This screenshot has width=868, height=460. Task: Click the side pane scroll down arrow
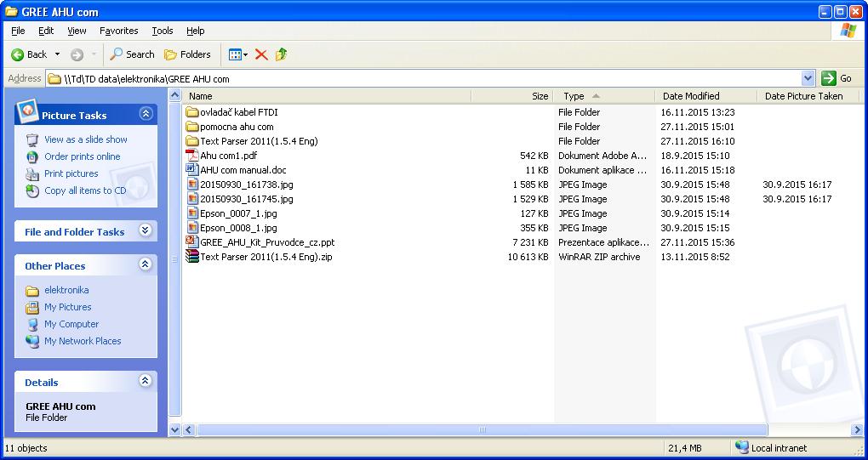[175, 429]
